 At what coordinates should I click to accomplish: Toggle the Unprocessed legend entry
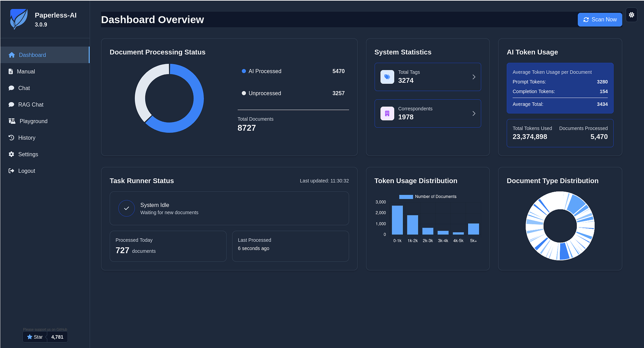(262, 93)
